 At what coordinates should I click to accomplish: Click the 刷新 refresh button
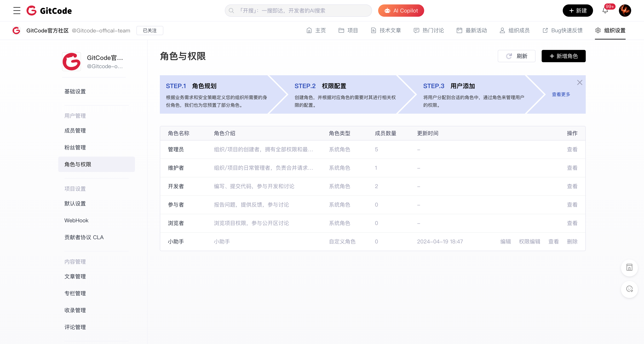tap(516, 56)
